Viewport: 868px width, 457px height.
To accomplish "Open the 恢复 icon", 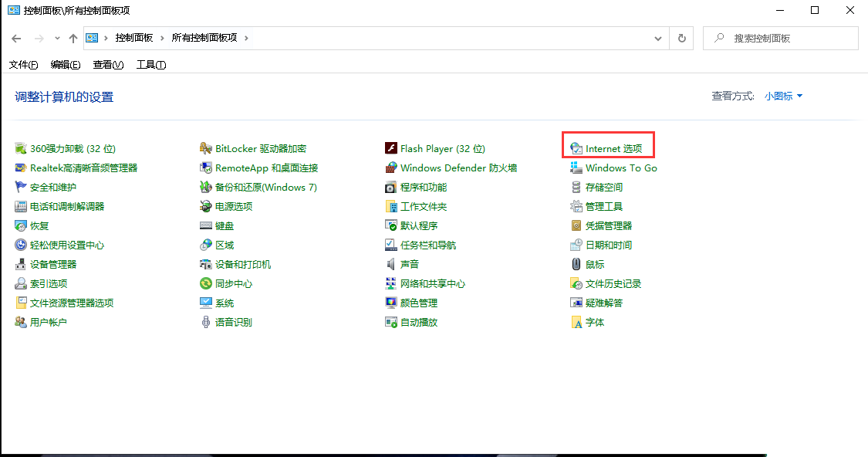I will tap(21, 226).
